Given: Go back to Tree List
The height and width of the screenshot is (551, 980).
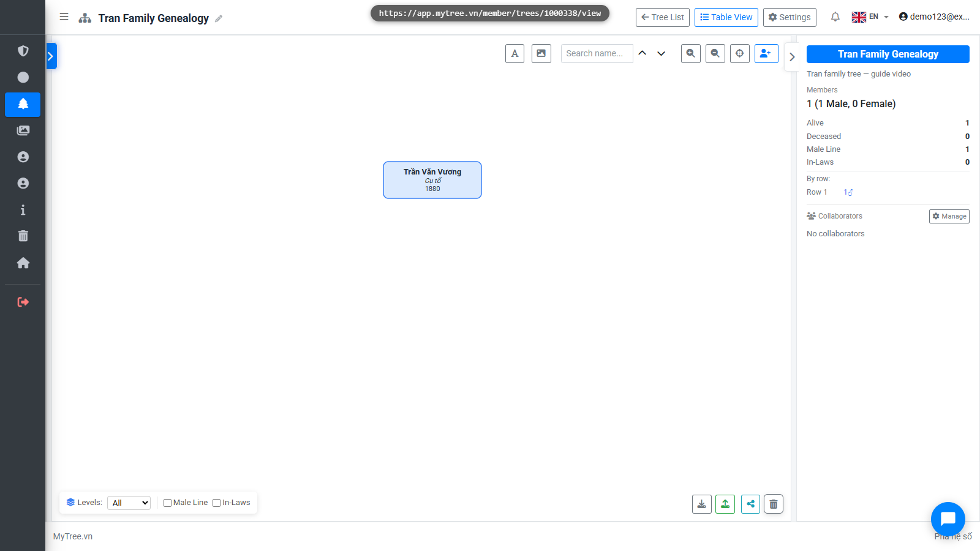Looking at the screenshot, I should pyautogui.click(x=663, y=17).
